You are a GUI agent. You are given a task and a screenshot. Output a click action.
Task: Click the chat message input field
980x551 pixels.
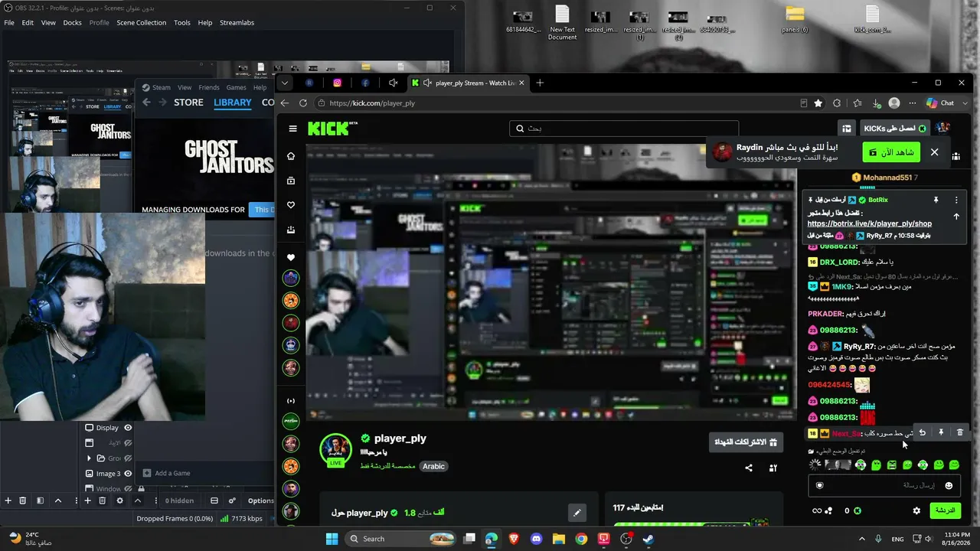(x=884, y=485)
